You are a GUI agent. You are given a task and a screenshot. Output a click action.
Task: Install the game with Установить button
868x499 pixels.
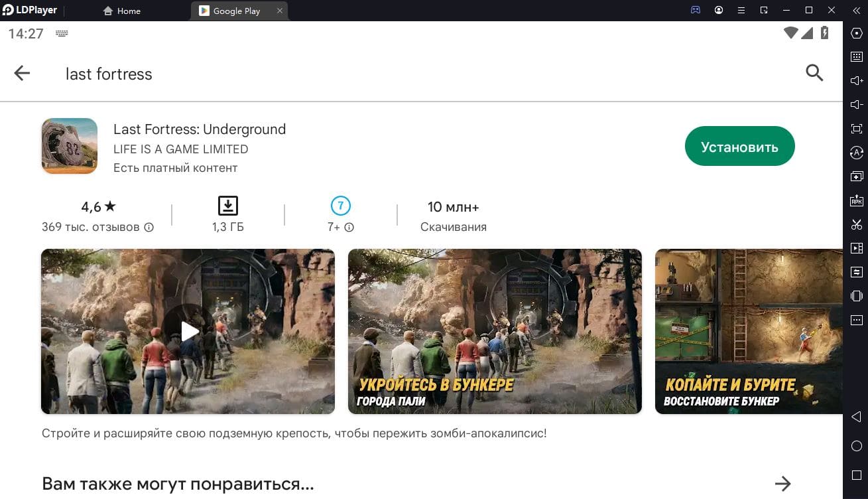click(739, 147)
